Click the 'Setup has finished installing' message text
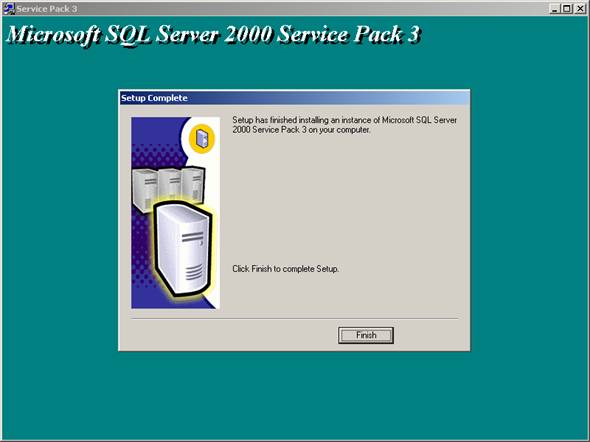Viewport: 590px width, 442px height. click(x=344, y=125)
